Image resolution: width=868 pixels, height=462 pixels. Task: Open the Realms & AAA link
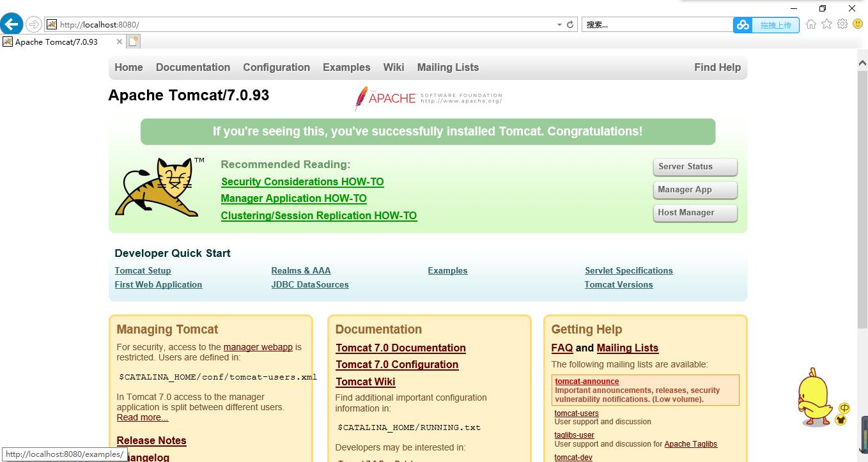pyautogui.click(x=301, y=271)
